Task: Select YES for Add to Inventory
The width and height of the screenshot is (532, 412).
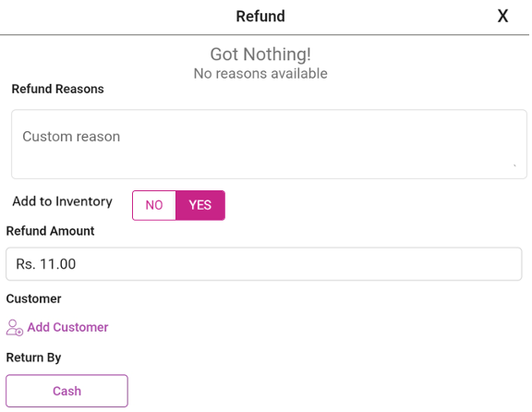Action: pyautogui.click(x=200, y=205)
